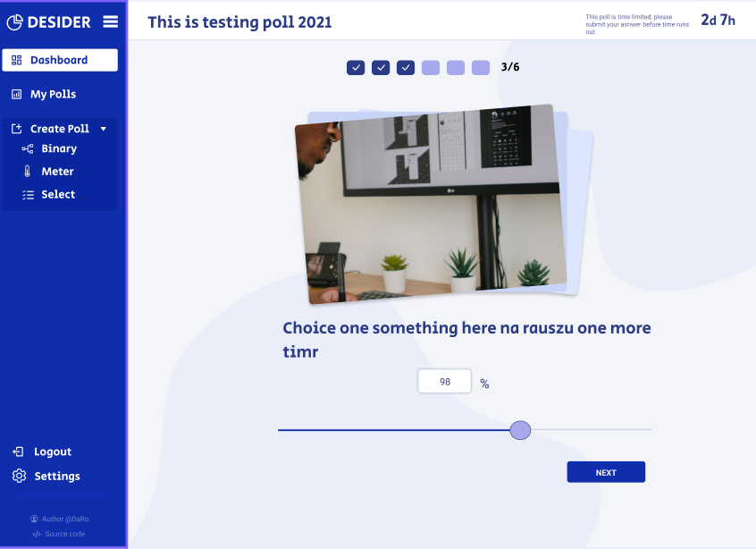Collapse the Create Poll dropdown arrow
The image size is (756, 549).
[x=103, y=129]
